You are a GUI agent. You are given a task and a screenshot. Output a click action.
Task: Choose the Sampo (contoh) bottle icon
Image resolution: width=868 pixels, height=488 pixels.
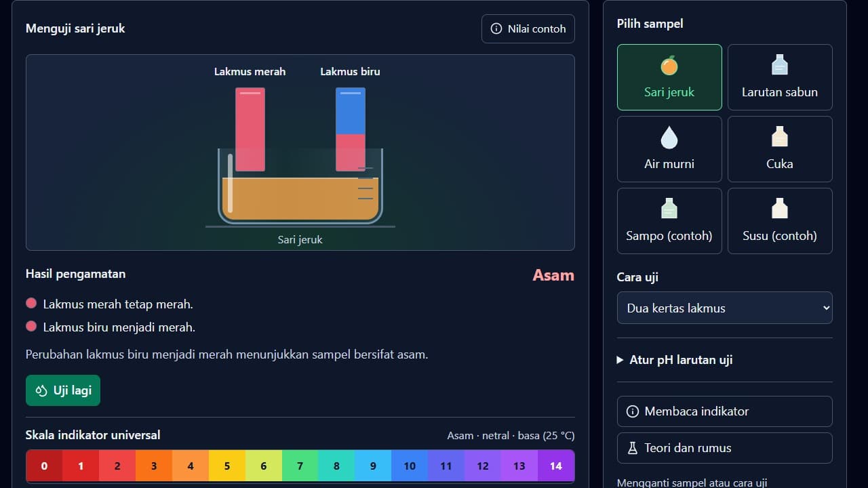669,209
